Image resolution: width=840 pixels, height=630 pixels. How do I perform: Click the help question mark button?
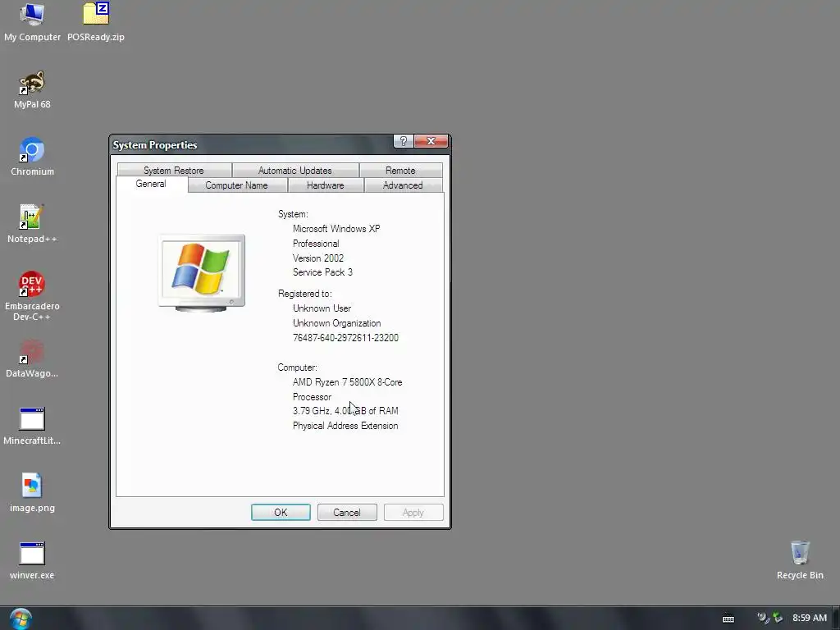404,141
